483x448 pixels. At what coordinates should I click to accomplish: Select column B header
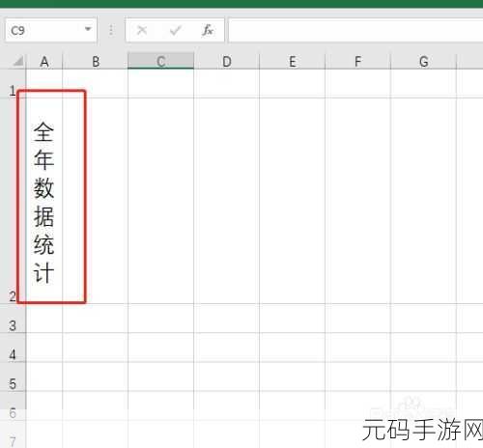pyautogui.click(x=96, y=61)
